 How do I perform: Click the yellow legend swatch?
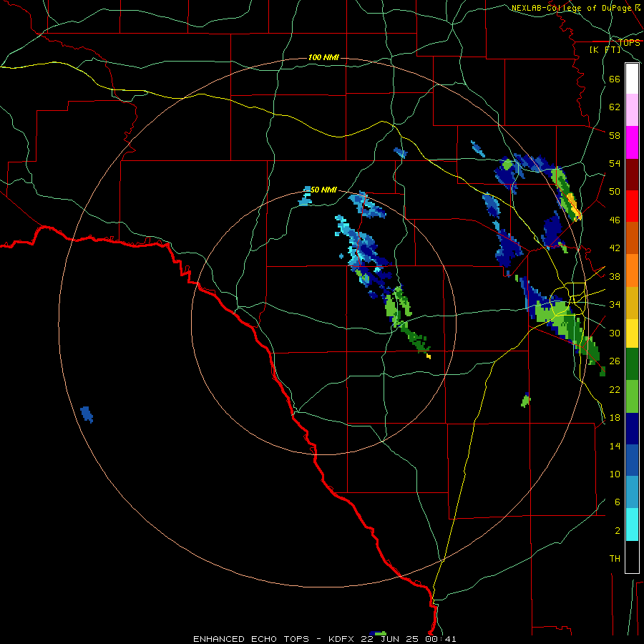point(632,333)
